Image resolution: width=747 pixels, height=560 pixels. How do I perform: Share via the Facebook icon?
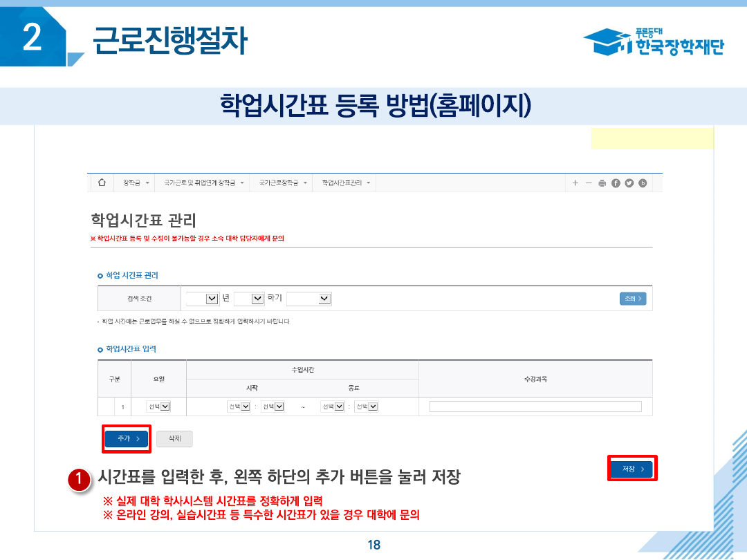click(x=616, y=183)
